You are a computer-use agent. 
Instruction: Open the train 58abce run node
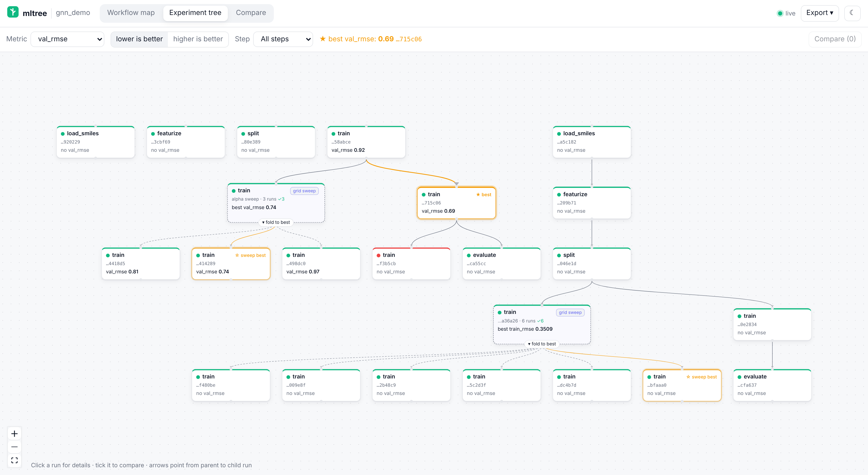pos(366,142)
